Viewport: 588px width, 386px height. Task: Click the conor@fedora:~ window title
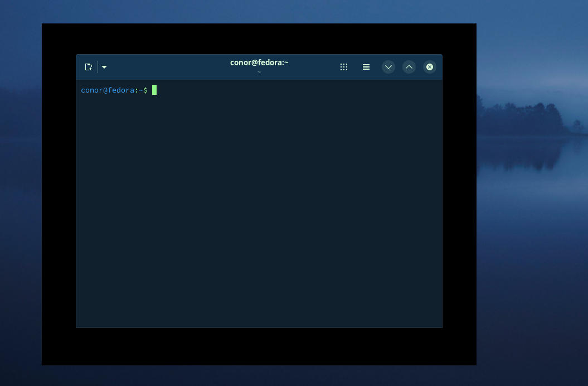[259, 62]
